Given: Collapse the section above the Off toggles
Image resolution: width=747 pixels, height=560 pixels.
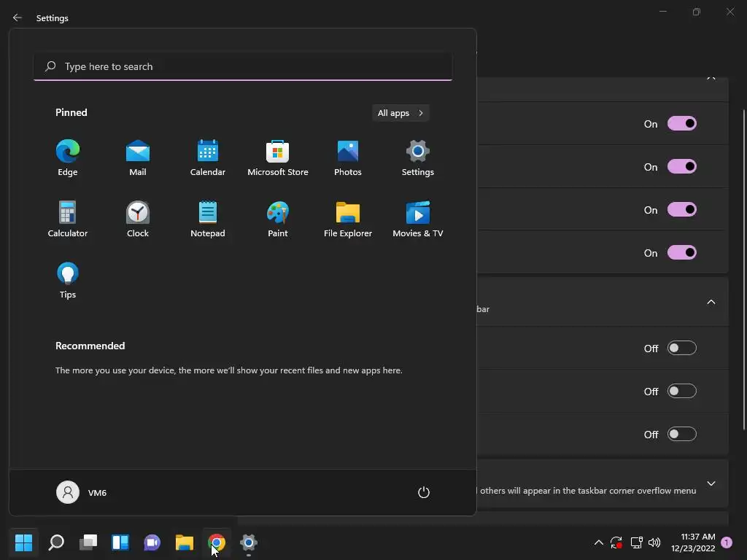Looking at the screenshot, I should tap(711, 302).
